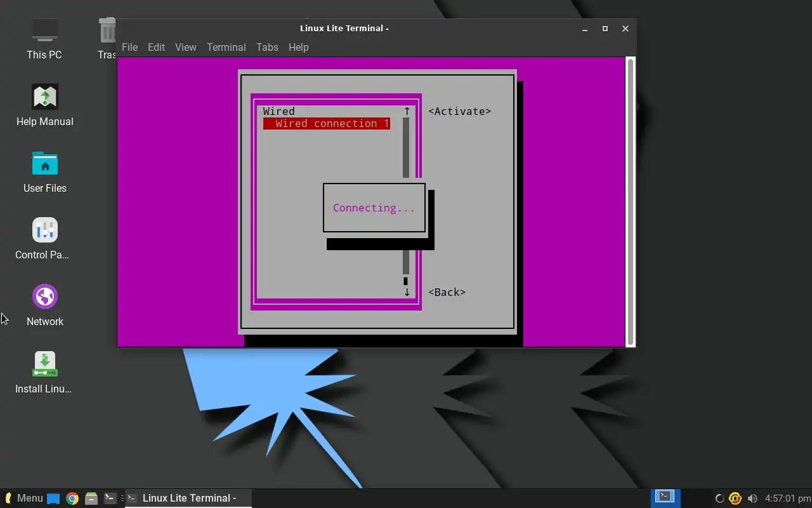Click the Connecting... status dialog
The image size is (812, 508).
click(x=374, y=208)
